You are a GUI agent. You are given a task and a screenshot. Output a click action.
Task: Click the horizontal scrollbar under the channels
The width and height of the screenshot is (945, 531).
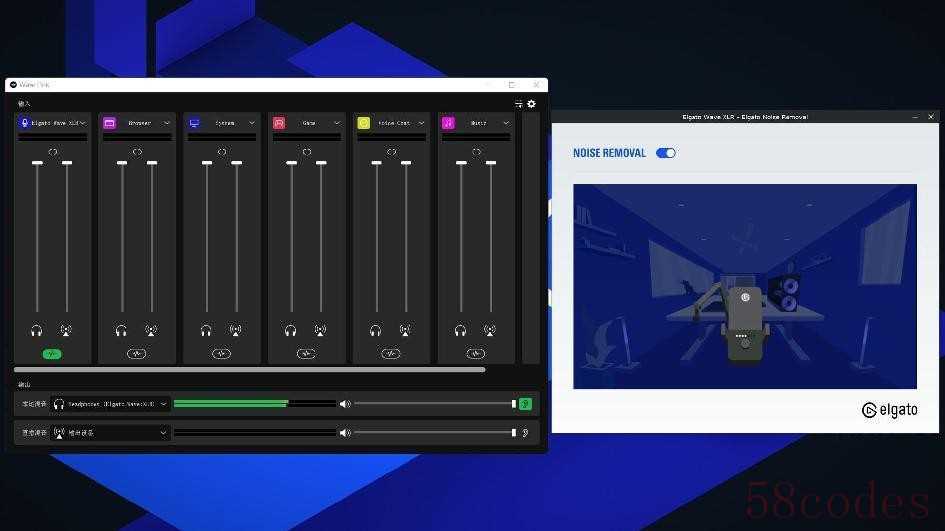click(250, 369)
